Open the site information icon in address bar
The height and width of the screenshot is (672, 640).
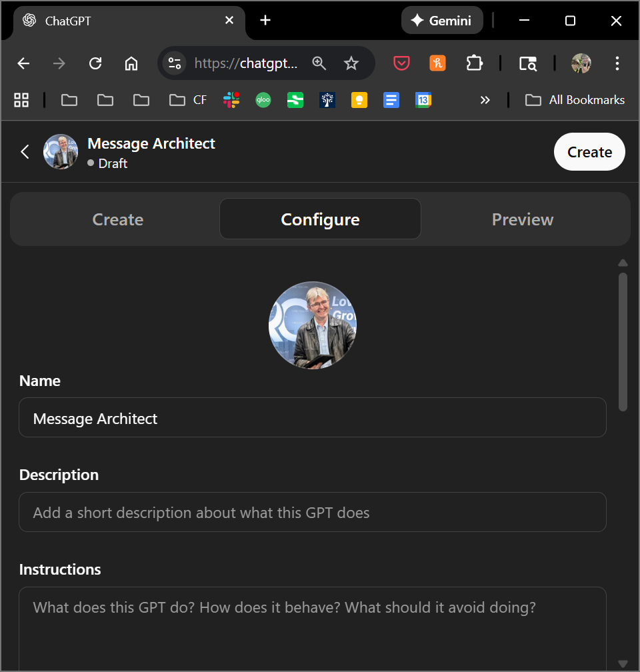[x=175, y=63]
